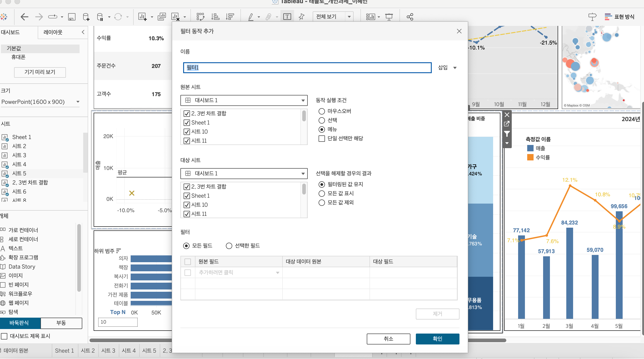Click the save icon in the toolbar

pos(72,17)
